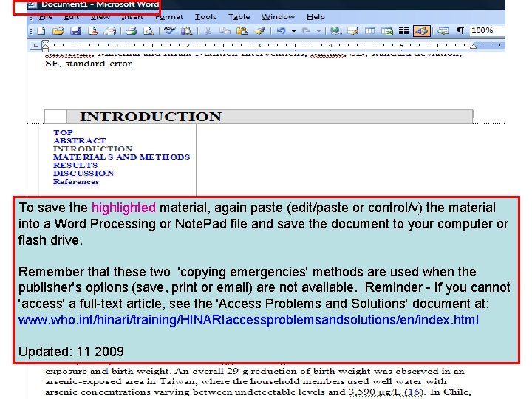Click the Cut scissors icon
Screen dimensions: 532x399
click(208, 31)
